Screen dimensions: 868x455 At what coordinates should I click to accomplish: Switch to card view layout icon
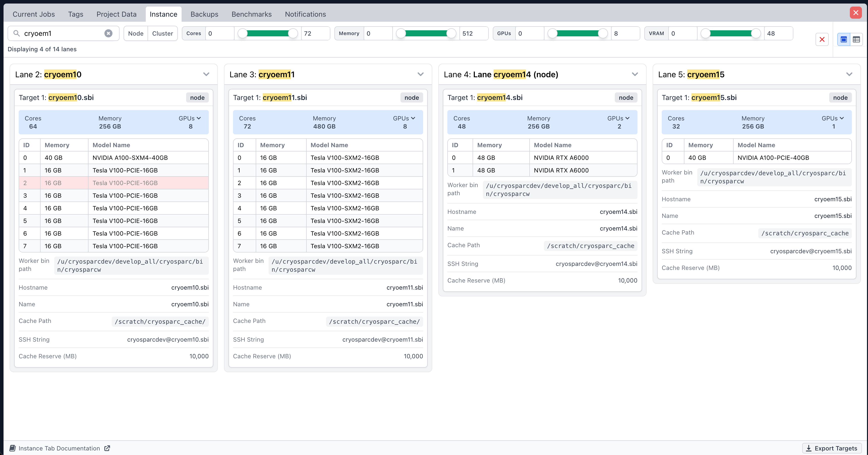(x=844, y=39)
